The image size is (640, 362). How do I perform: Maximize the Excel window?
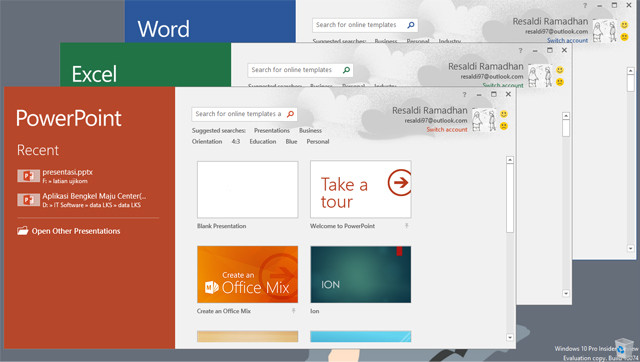coord(550,50)
